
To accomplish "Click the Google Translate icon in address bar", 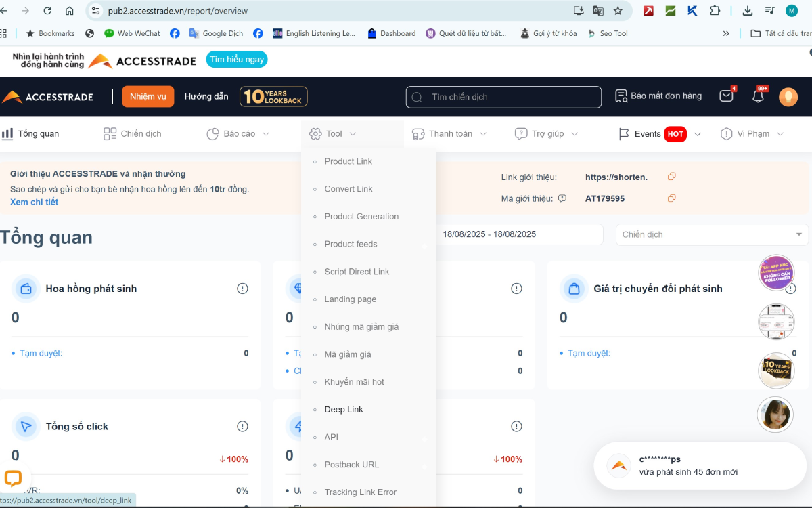I will pyautogui.click(x=597, y=11).
